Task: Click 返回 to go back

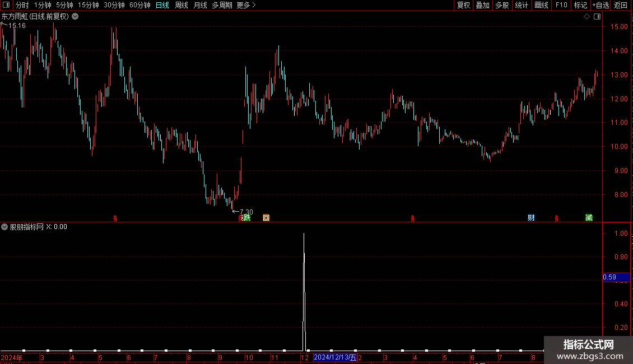Action: [621, 5]
